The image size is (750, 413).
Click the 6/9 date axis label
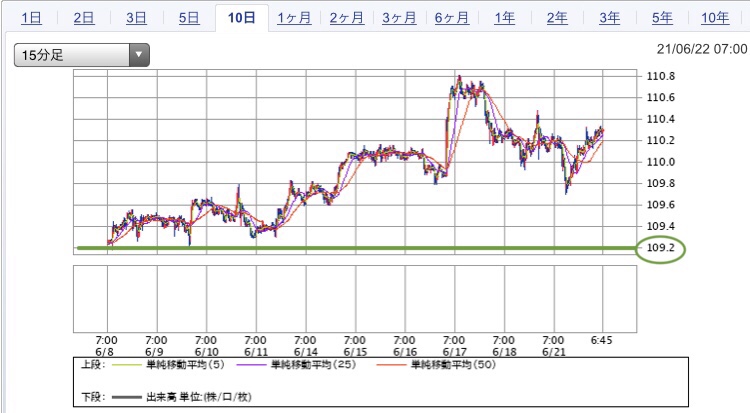pyautogui.click(x=154, y=352)
